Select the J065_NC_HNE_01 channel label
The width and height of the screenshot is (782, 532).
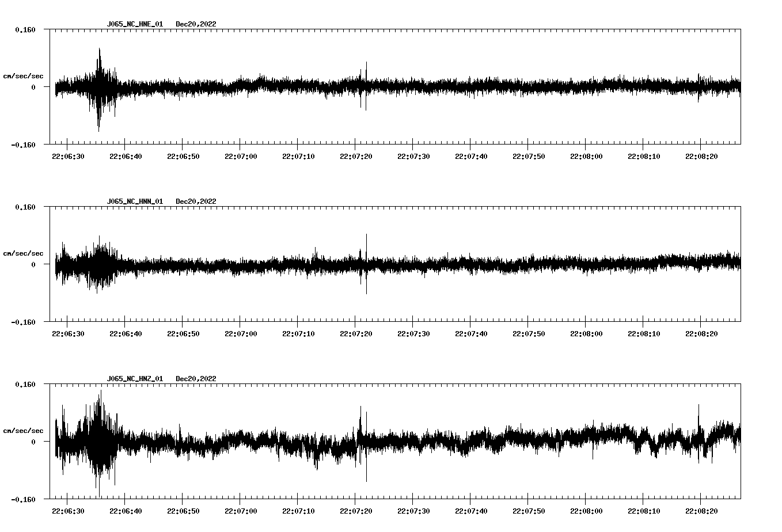(x=134, y=24)
